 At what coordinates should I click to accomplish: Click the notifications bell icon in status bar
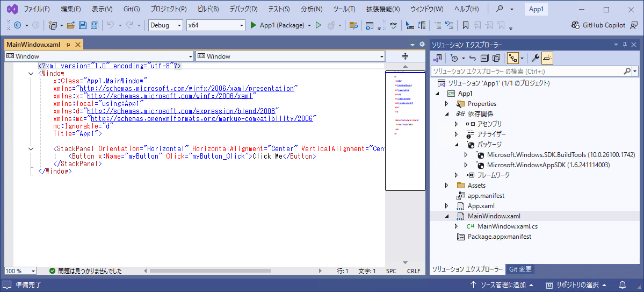point(623,284)
